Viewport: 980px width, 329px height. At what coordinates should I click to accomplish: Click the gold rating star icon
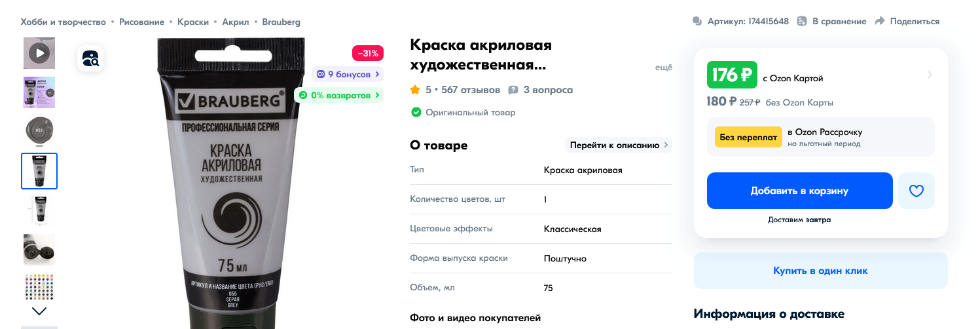(x=415, y=90)
